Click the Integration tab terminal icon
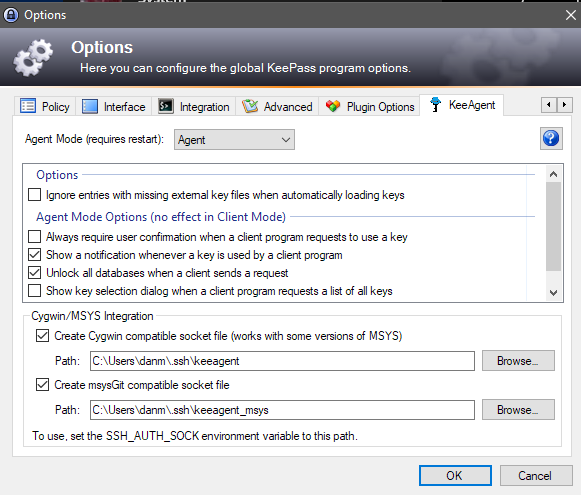Viewport: 581px width, 495px height. (166, 106)
